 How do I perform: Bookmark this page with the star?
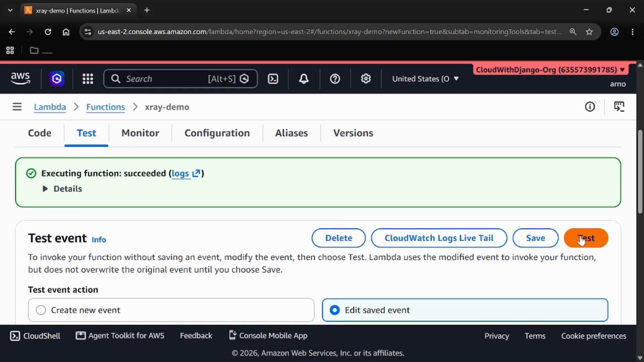[589, 32]
